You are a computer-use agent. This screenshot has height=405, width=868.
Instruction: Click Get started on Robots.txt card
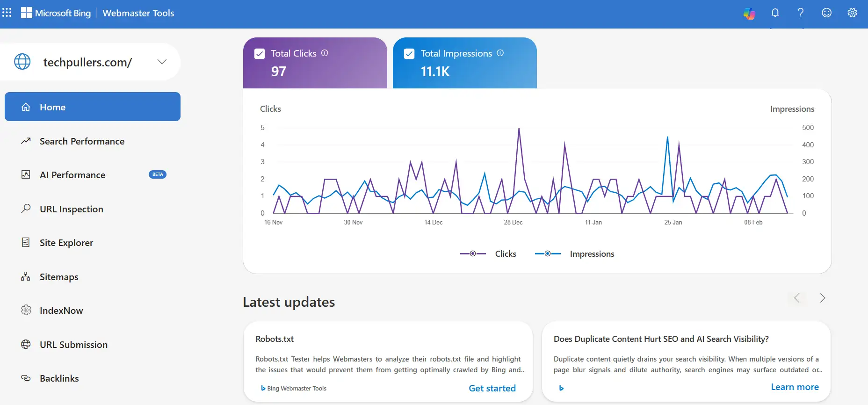click(x=492, y=388)
